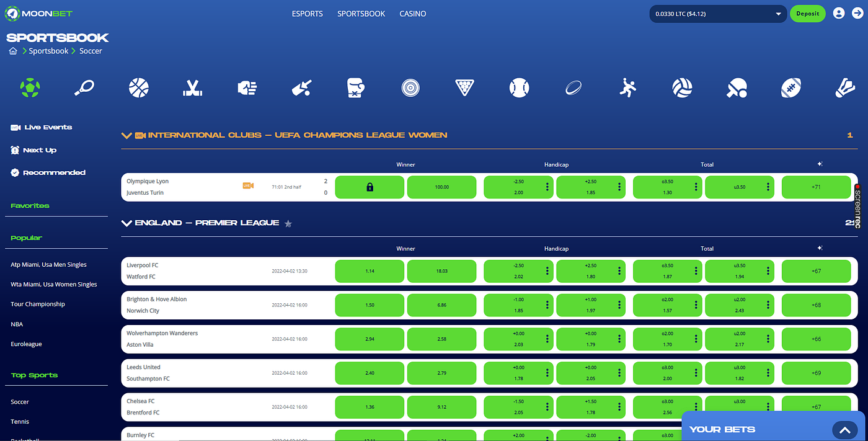Open Wta Miami, Usa Women Singles
Viewport: 868px width, 441px height.
[54, 285]
